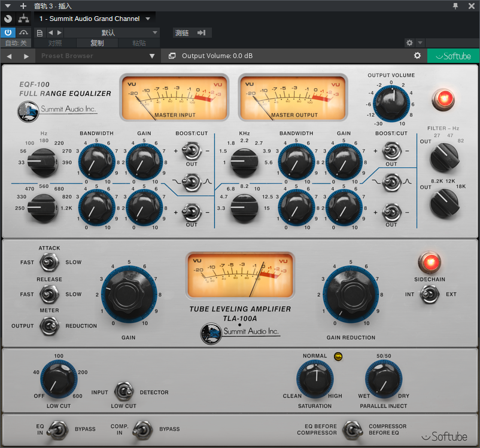
Task: Click the plugin power bypass icon
Action: click(x=8, y=32)
